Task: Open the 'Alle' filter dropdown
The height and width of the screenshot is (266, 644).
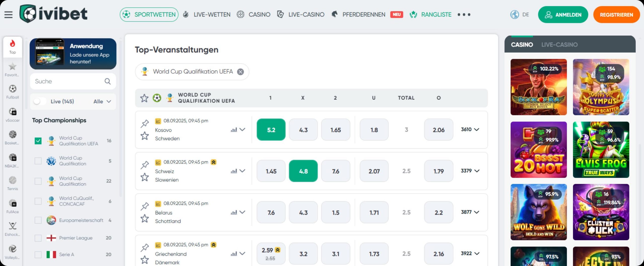Action: point(102,101)
